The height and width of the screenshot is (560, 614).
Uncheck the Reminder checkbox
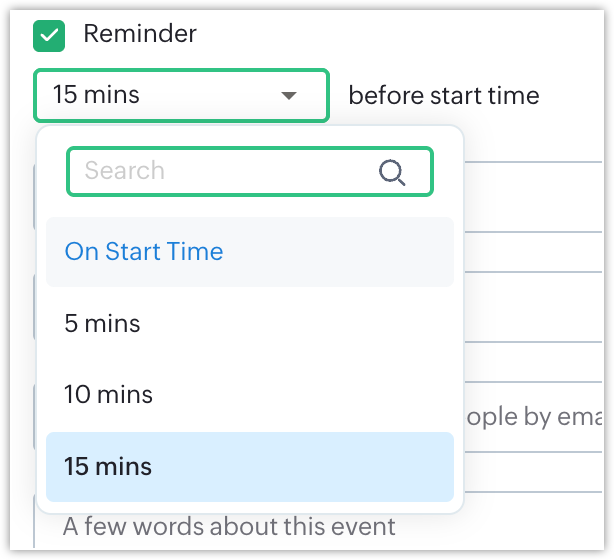pos(49,36)
